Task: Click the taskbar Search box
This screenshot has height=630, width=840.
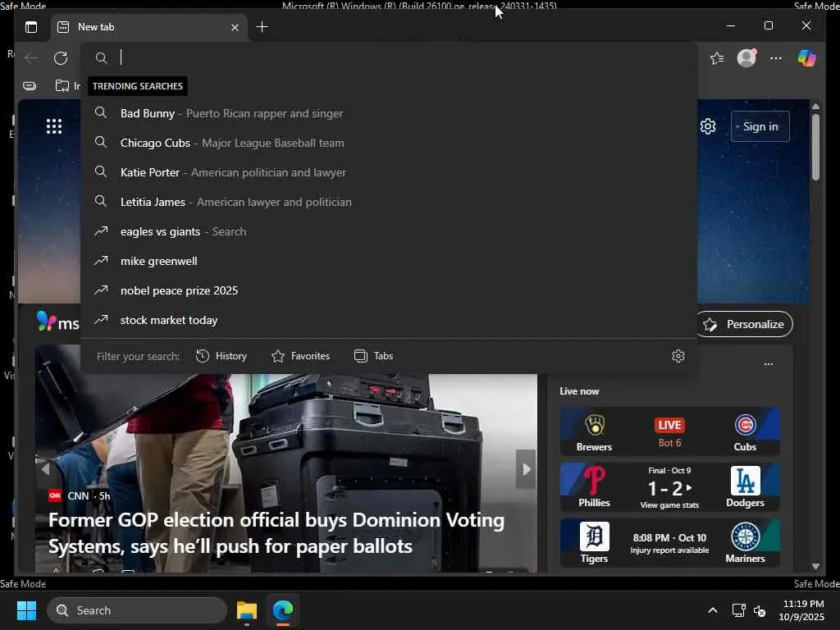Action: [137, 610]
